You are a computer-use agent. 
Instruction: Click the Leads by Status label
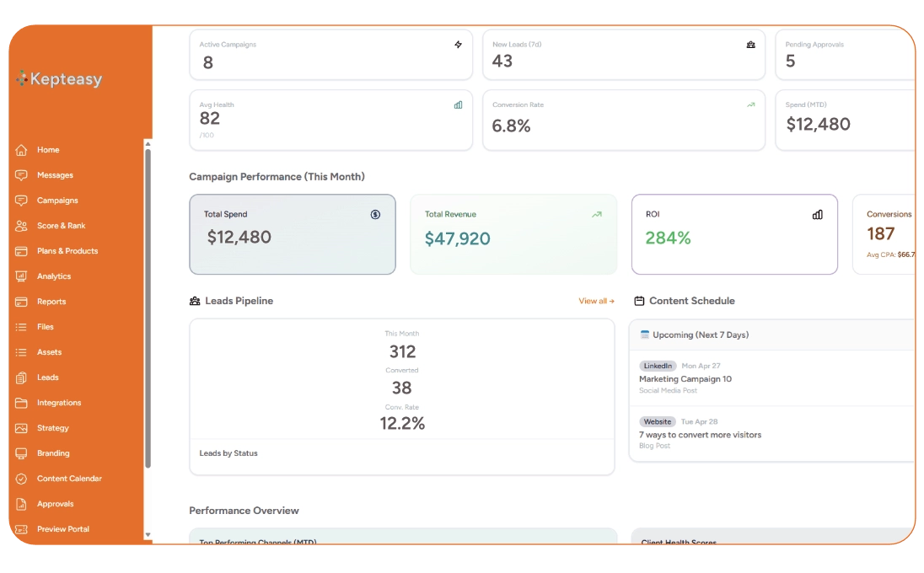228,453
